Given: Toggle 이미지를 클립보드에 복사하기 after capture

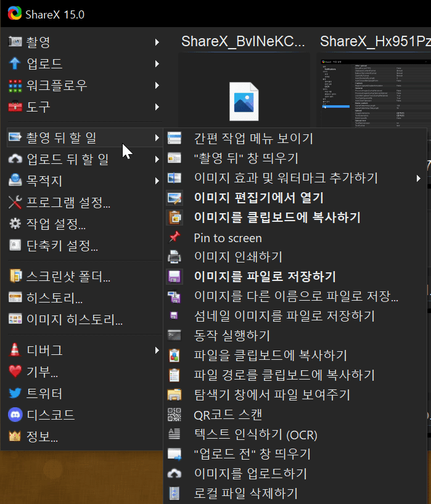Looking at the screenshot, I should point(295,217).
